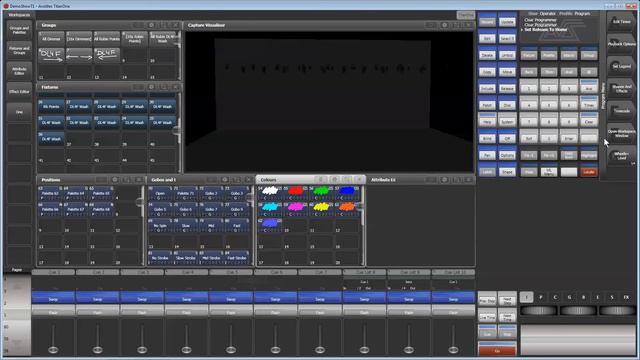
Task: Open settings gear of Gobos and I window
Action: [224, 180]
